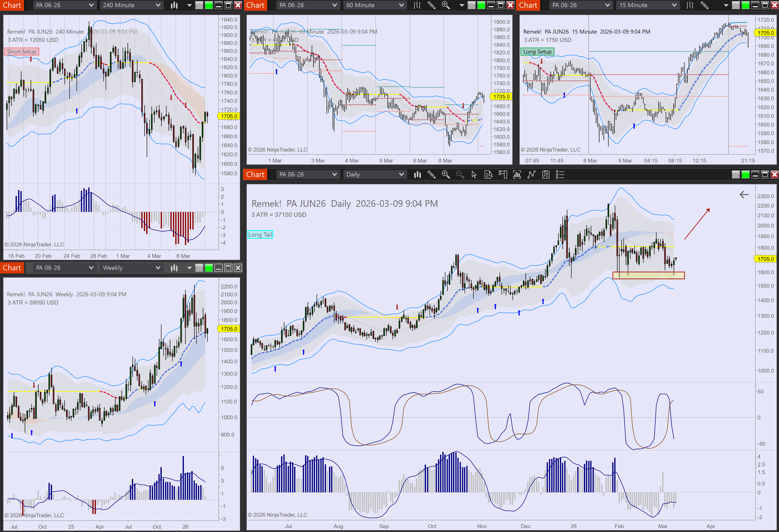Expand the 240 Minute interval dropdown
779x532 pixels.
coord(131,5)
